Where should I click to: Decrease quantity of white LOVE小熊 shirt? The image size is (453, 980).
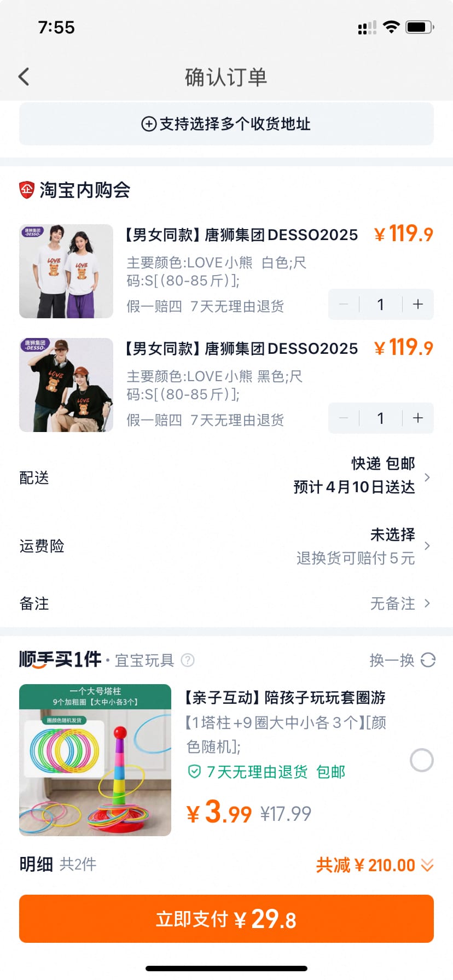pos(344,305)
